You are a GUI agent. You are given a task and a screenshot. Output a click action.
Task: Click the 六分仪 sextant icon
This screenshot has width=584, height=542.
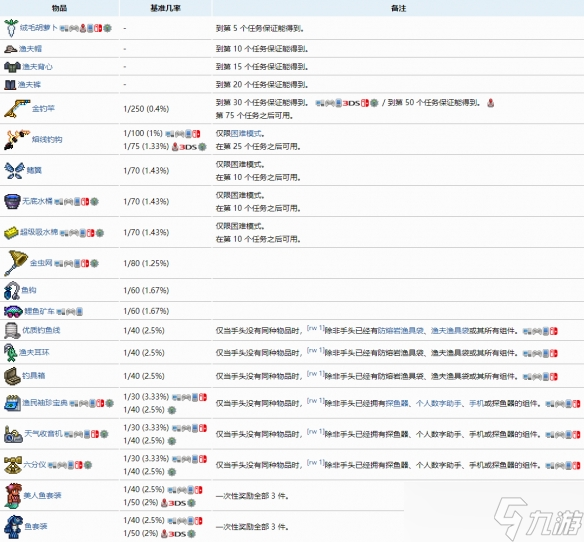click(x=13, y=465)
